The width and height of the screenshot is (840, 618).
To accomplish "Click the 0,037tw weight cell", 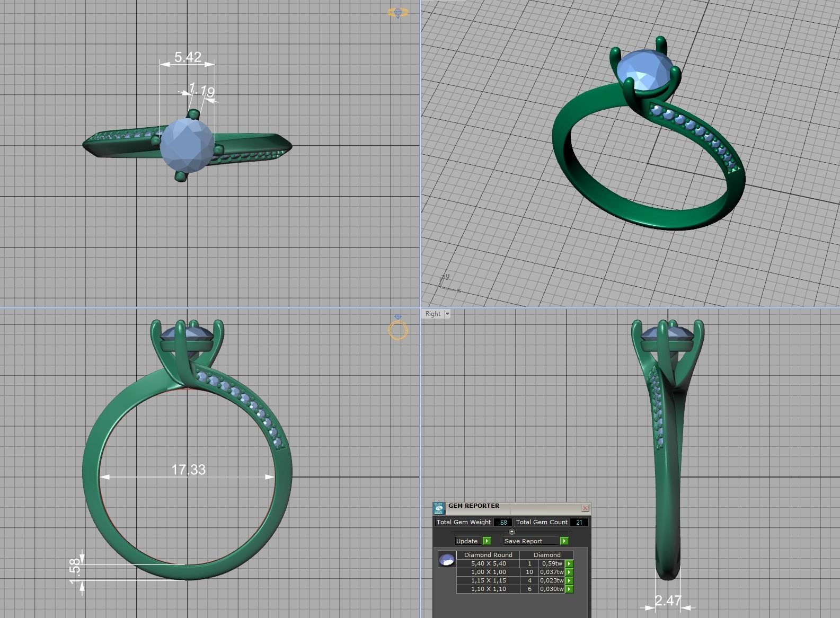I will (x=552, y=572).
